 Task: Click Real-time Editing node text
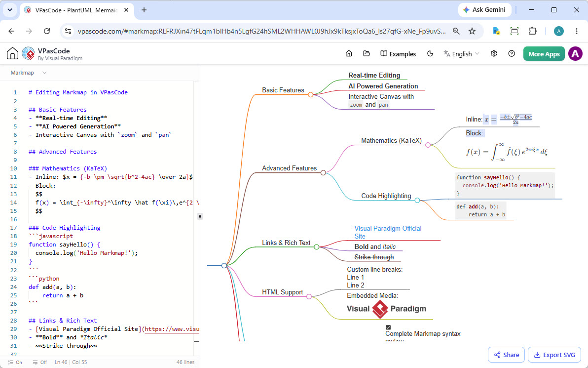pyautogui.click(x=374, y=76)
